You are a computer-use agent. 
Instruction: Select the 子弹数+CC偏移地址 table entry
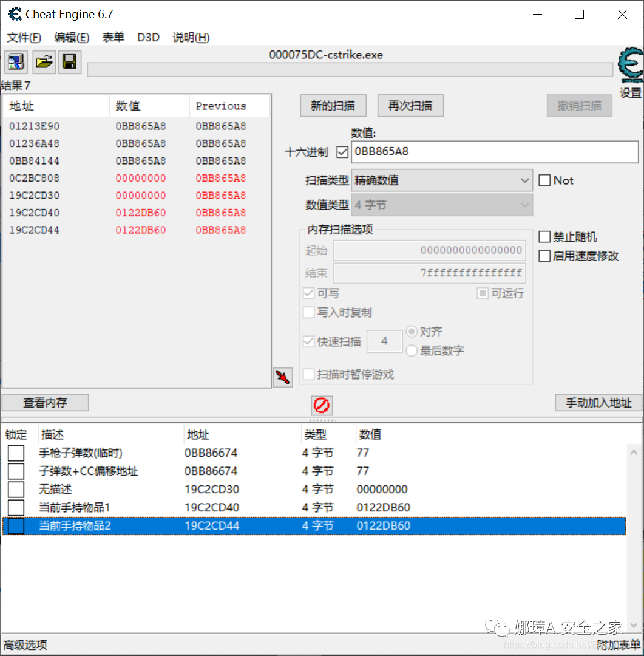click(314, 471)
